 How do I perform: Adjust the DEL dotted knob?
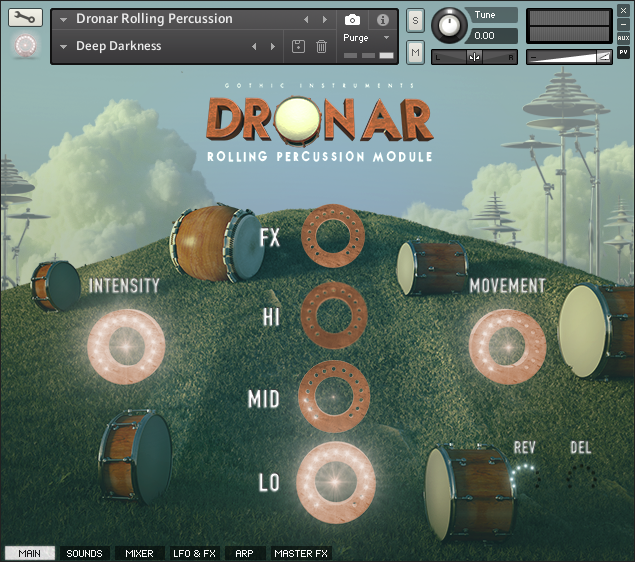pyautogui.click(x=581, y=477)
